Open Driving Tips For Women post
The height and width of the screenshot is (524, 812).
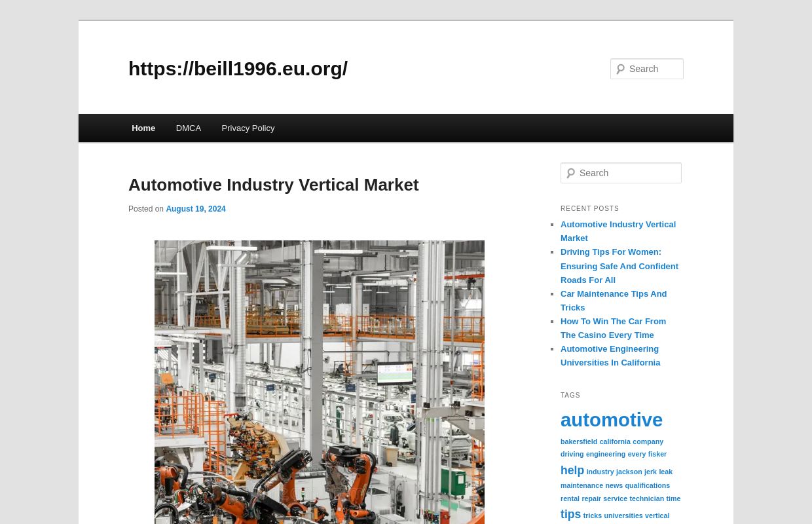[619, 266]
